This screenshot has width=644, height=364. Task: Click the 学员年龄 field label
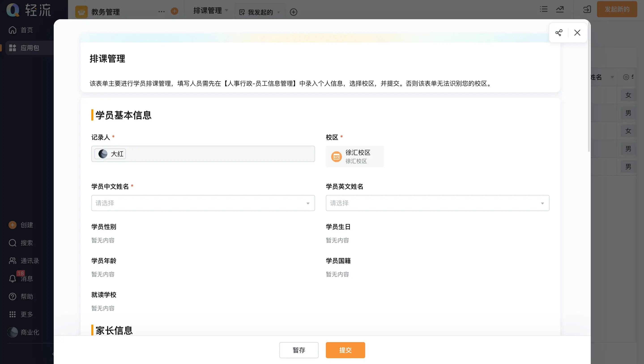(104, 260)
